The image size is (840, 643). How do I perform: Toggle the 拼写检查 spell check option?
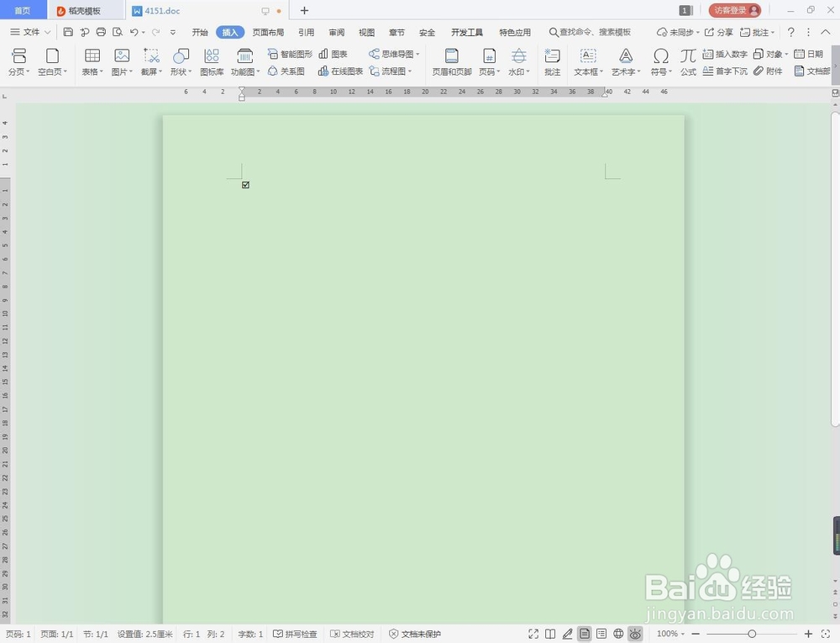coord(295,634)
